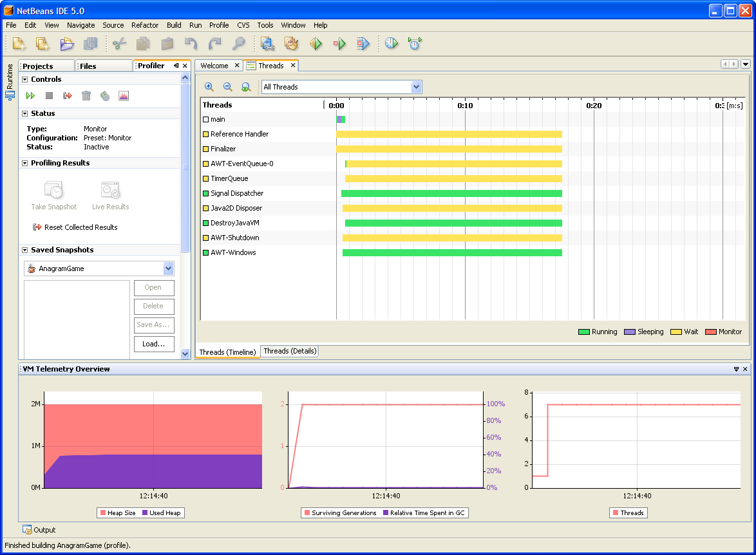Click the Find magnifier toolbar icon

[x=239, y=44]
